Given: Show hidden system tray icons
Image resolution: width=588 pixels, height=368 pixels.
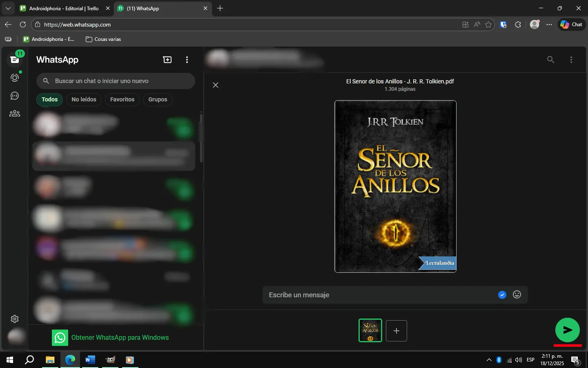Looking at the screenshot, I should (489, 360).
